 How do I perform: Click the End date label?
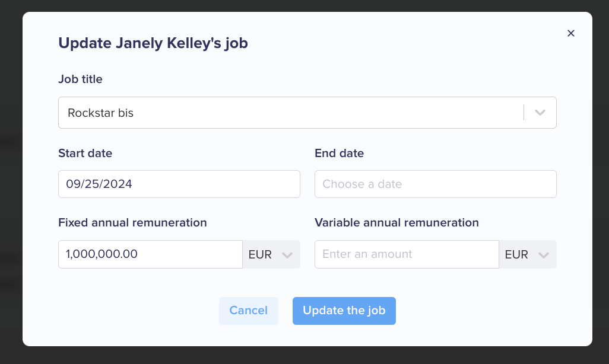(339, 154)
